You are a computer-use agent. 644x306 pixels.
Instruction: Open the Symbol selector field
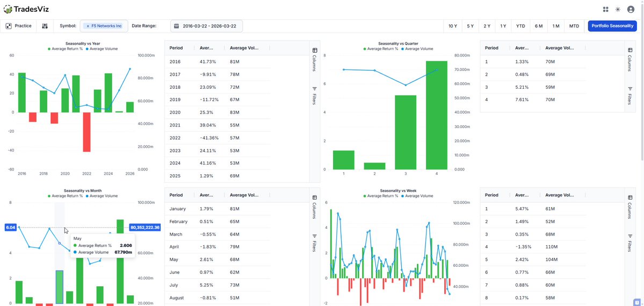click(x=104, y=26)
